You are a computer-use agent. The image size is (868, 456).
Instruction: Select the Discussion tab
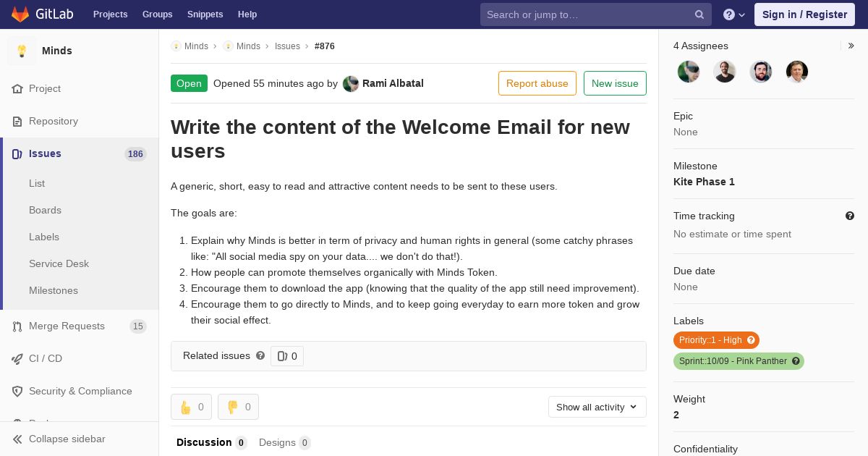pos(211,442)
